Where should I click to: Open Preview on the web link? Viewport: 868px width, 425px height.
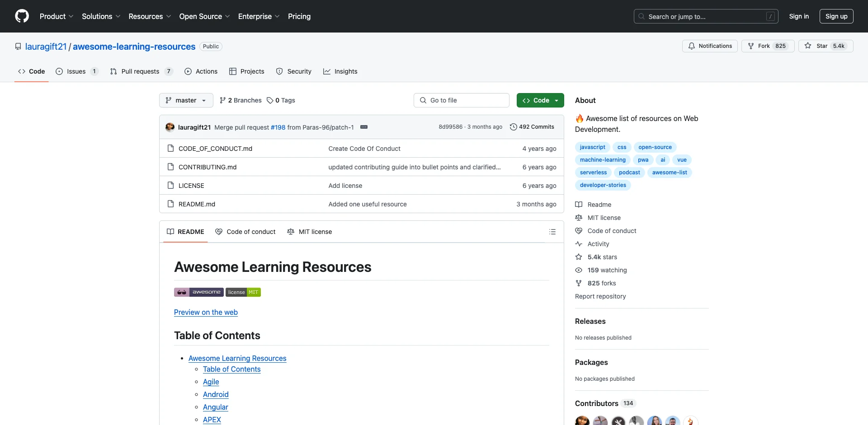206,312
